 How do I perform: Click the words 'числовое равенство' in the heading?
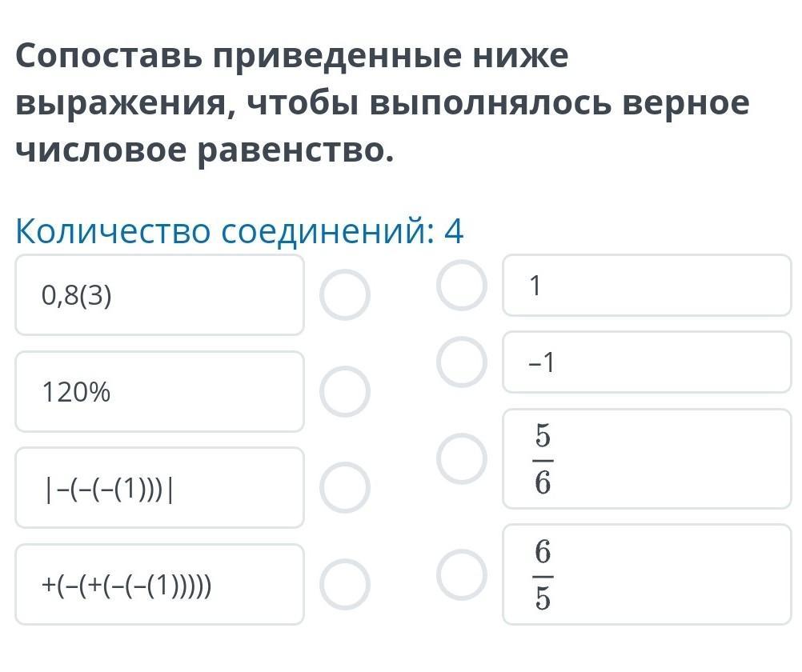click(205, 150)
